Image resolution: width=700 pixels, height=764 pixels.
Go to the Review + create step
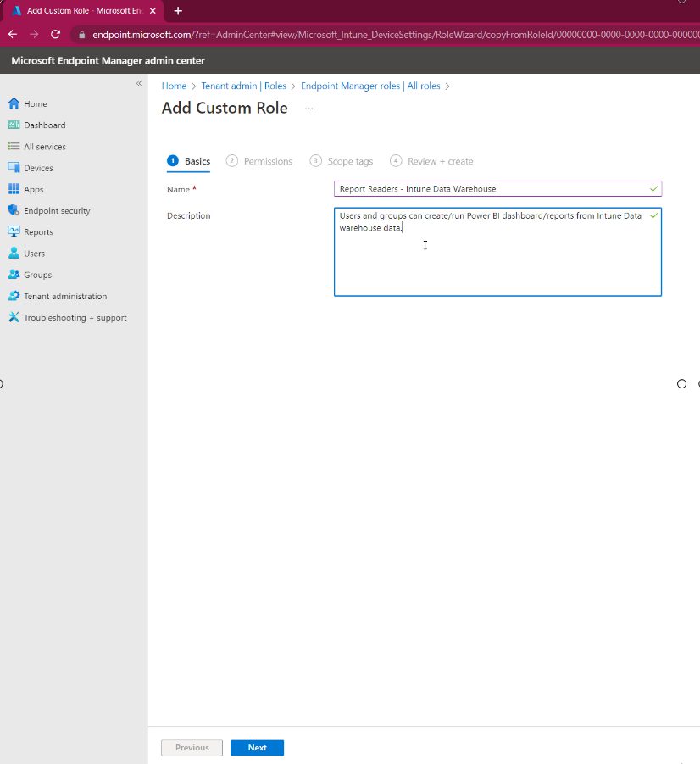tap(431, 161)
